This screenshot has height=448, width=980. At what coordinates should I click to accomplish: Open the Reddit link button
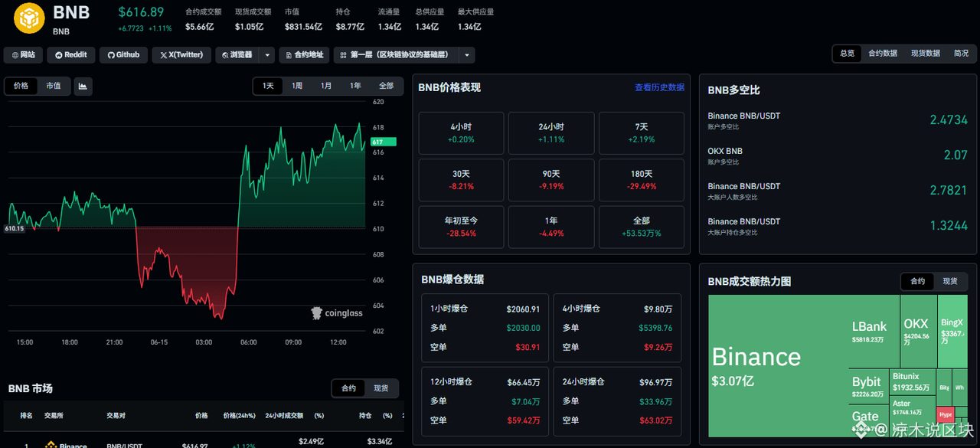pyautogui.click(x=71, y=55)
